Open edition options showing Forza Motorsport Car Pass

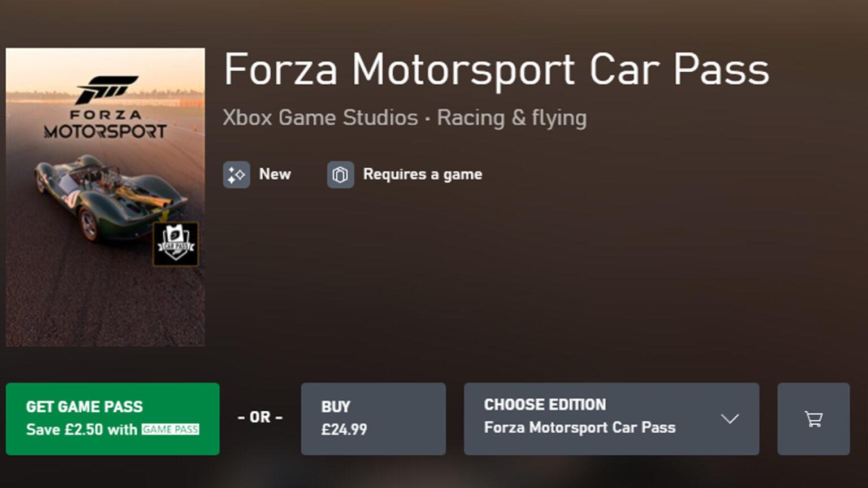[x=579, y=428]
